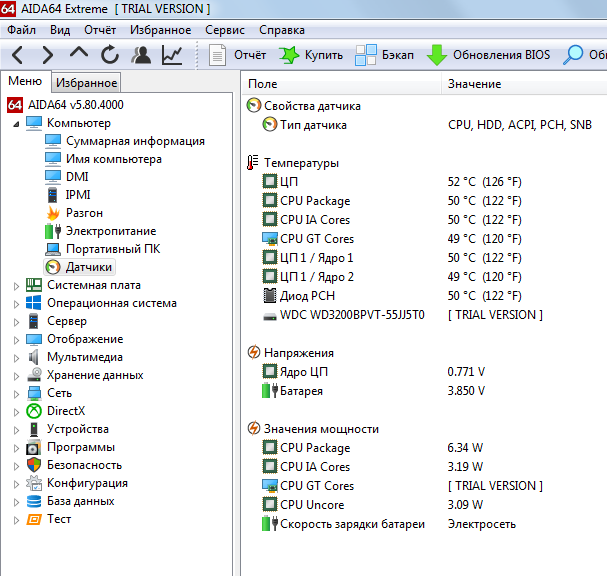Viewport: 607px width, 576px height.
Task: Open the Справка menu
Action: [x=281, y=30]
